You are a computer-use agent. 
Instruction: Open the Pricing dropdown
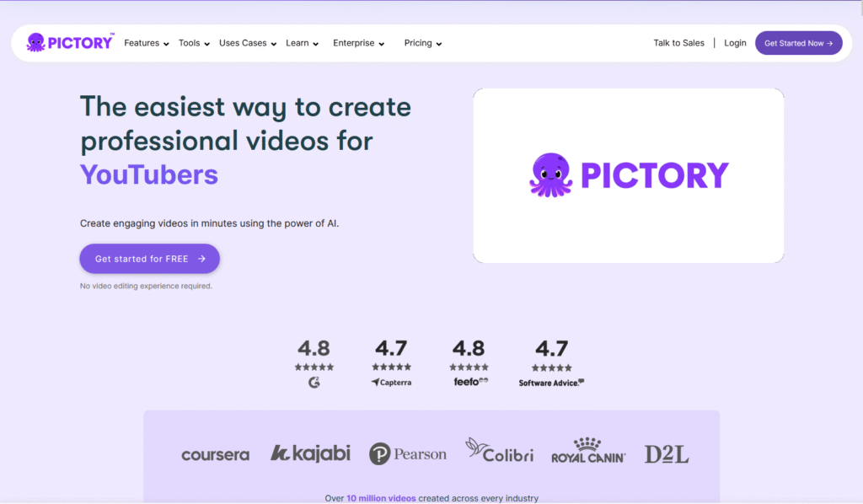tap(417, 43)
